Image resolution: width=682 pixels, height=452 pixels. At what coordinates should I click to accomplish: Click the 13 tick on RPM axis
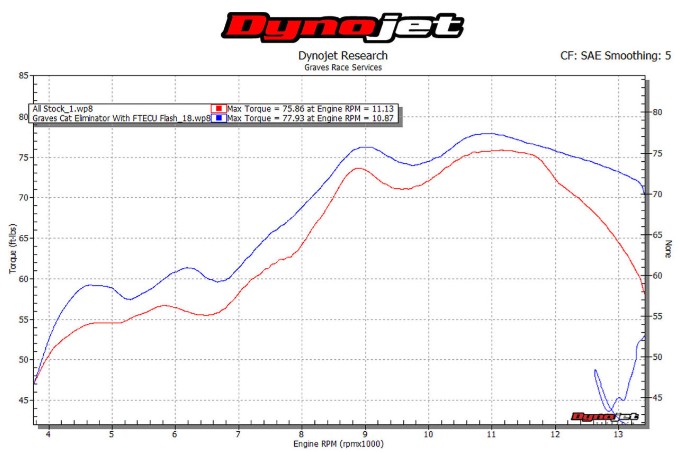click(618, 434)
